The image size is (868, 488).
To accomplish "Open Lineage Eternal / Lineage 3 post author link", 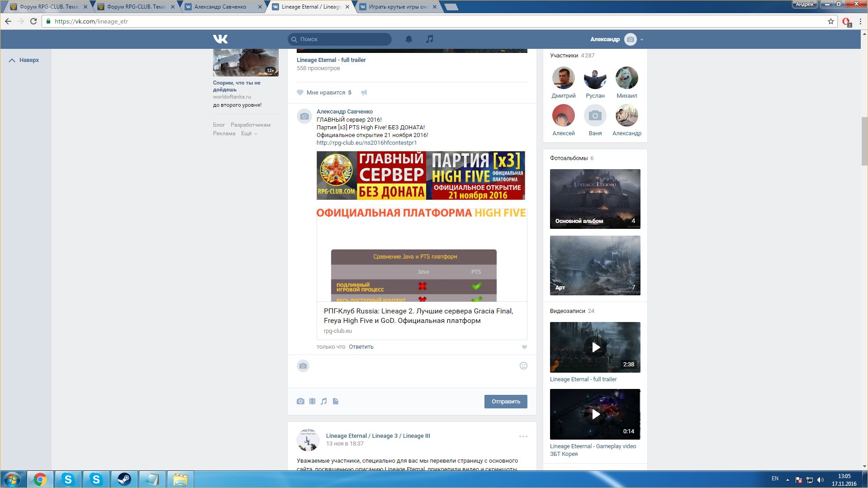I will point(378,436).
